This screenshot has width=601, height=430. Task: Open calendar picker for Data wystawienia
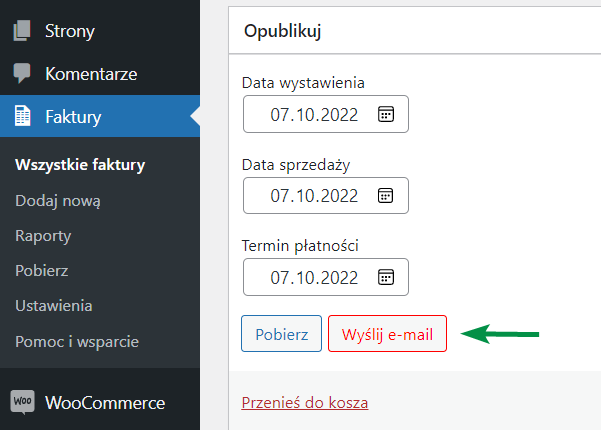(386, 114)
